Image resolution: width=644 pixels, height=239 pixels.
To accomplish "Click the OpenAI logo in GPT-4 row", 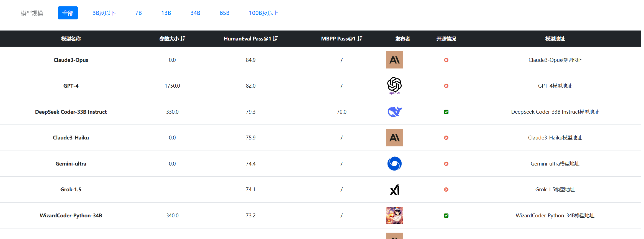I will pyautogui.click(x=394, y=86).
